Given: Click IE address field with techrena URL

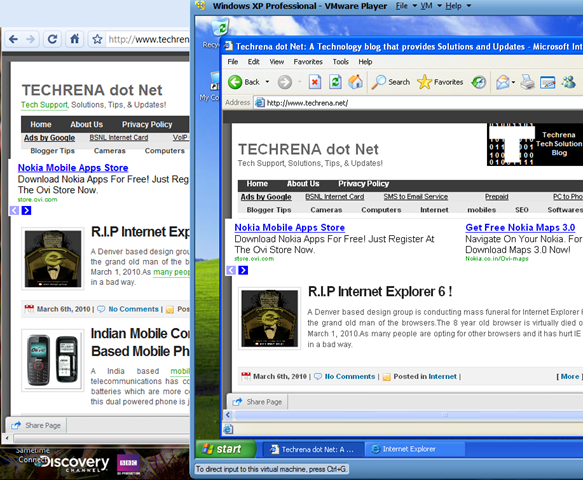Looking at the screenshot, I should [418, 103].
